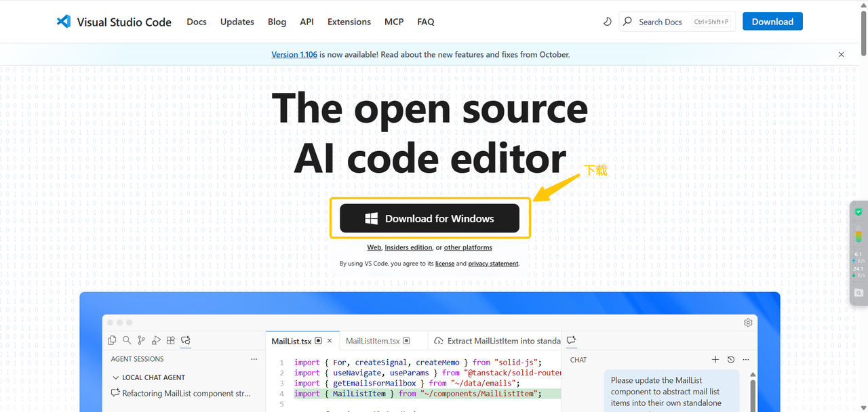The image size is (868, 412).
Task: Click the Visual Studio Code logo icon
Action: click(64, 22)
